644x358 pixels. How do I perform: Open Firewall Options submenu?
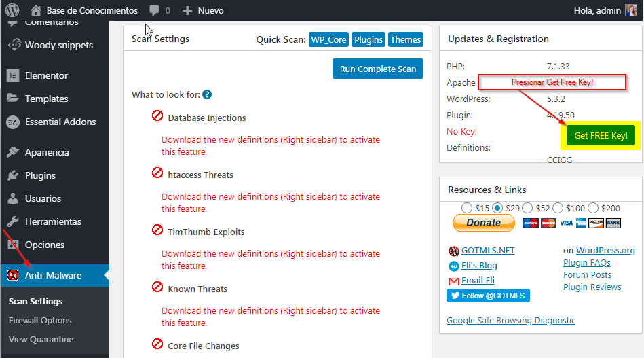tap(40, 320)
